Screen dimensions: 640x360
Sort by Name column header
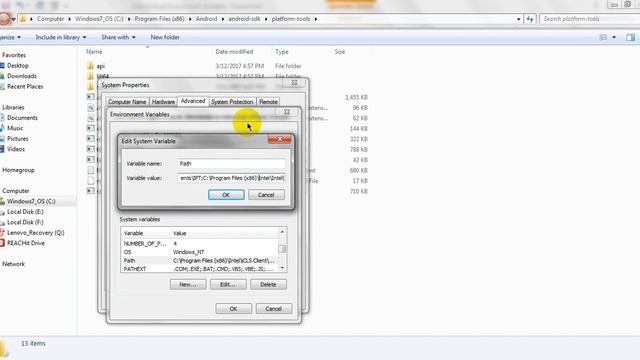[x=94, y=52]
